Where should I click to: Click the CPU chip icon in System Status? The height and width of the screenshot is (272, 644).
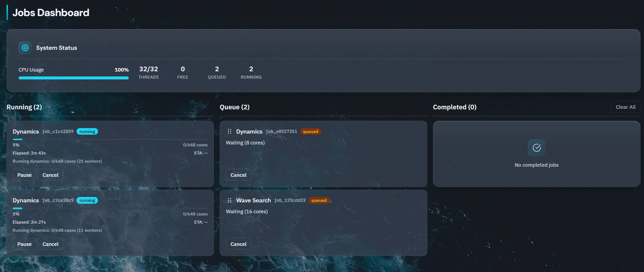tap(25, 48)
